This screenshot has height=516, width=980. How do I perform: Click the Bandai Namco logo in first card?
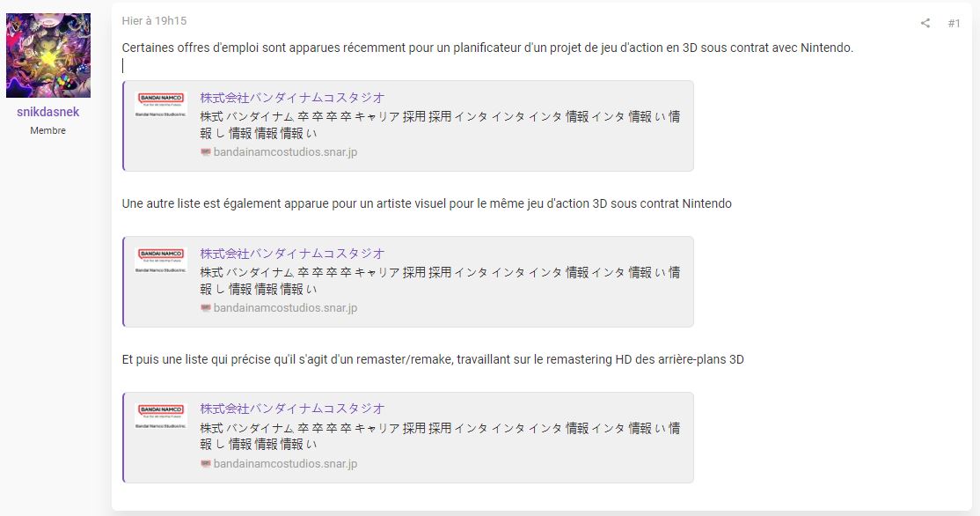click(x=161, y=105)
